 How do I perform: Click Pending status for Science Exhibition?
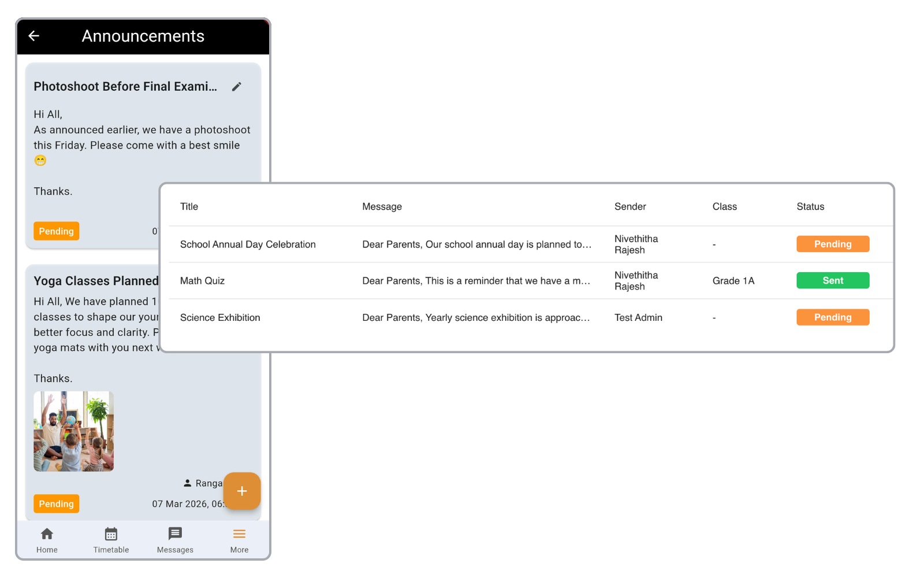[832, 317]
